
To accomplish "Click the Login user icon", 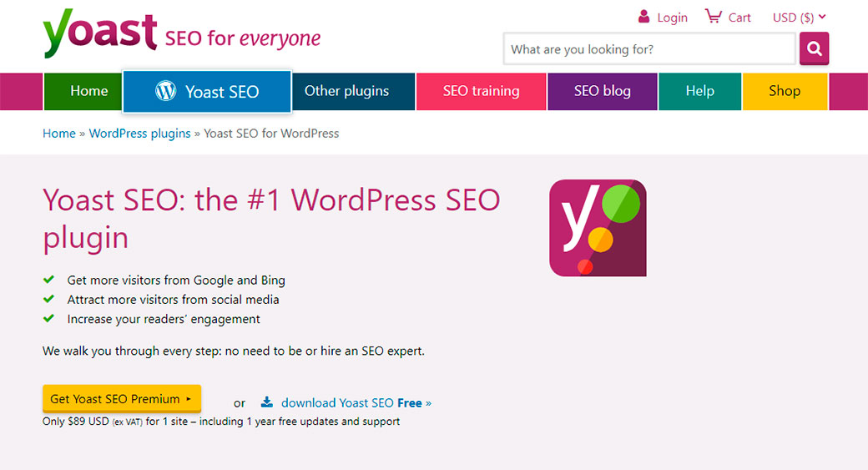I will coord(643,17).
